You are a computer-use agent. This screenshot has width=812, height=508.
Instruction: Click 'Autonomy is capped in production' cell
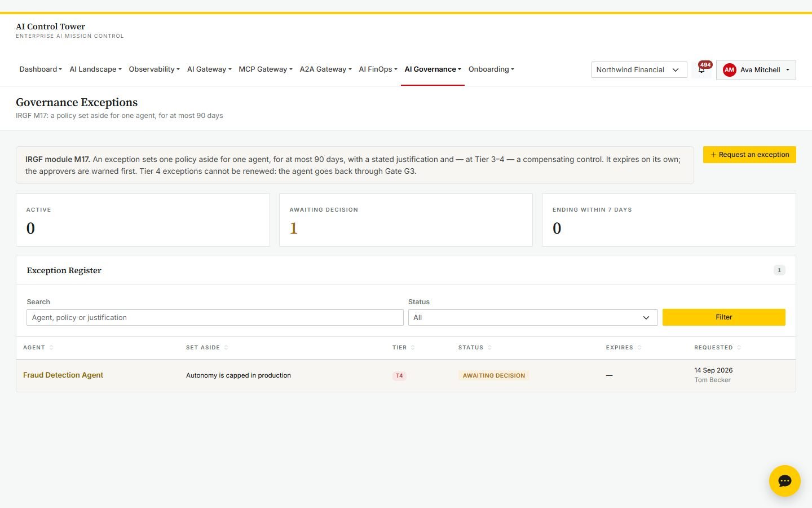(x=239, y=376)
